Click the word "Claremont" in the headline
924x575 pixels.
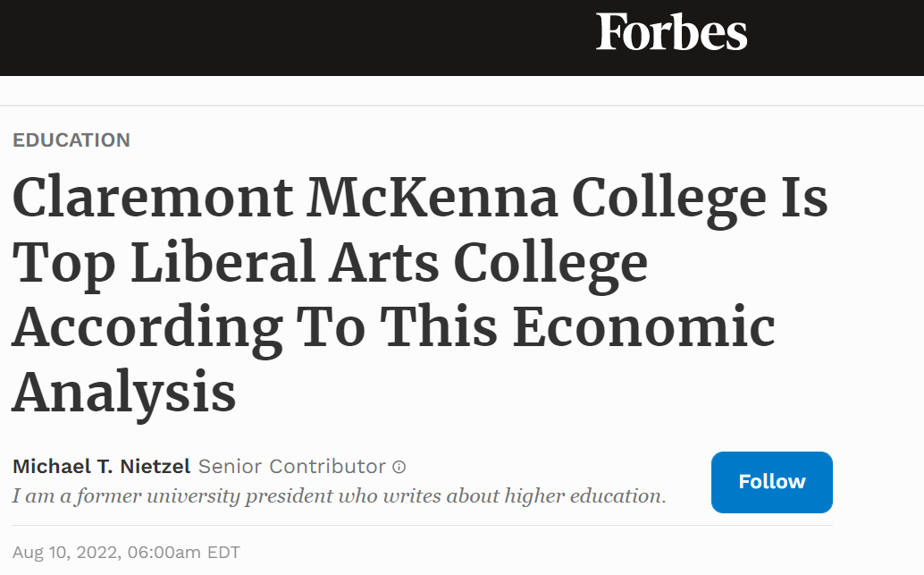[x=152, y=199]
